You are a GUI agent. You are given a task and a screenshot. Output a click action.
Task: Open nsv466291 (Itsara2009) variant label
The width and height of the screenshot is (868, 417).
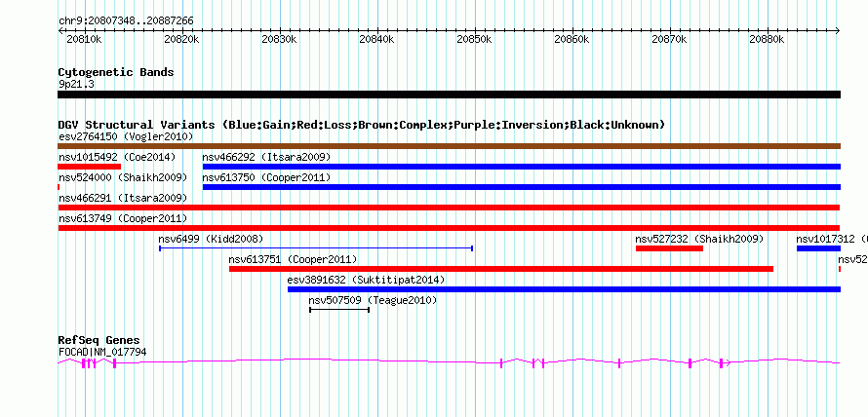coord(122,198)
